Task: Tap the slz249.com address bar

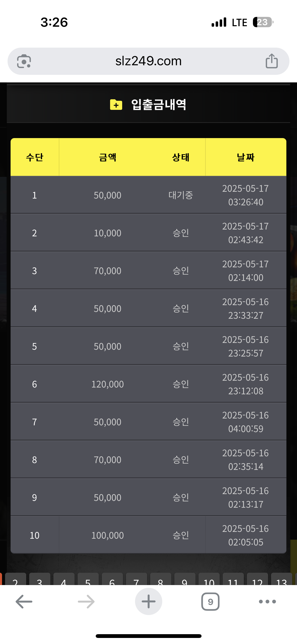Action: [148, 61]
